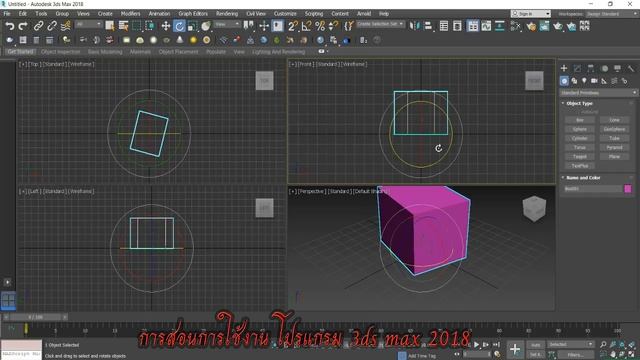Click the Sphere primitive button
640x360 pixels.
click(580, 129)
